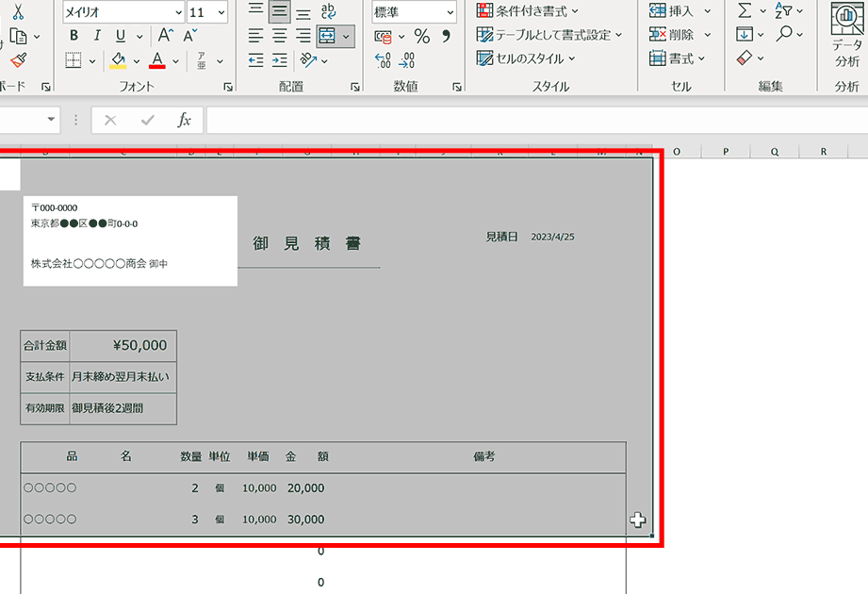
Task: Click the Insert Function fx button
Action: (x=184, y=120)
